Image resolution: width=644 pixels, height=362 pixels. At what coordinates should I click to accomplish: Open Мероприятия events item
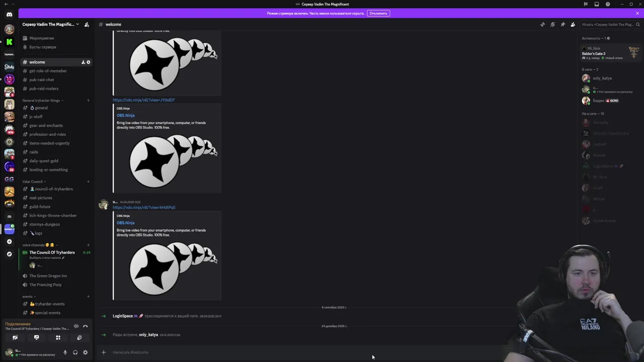pos(56,38)
